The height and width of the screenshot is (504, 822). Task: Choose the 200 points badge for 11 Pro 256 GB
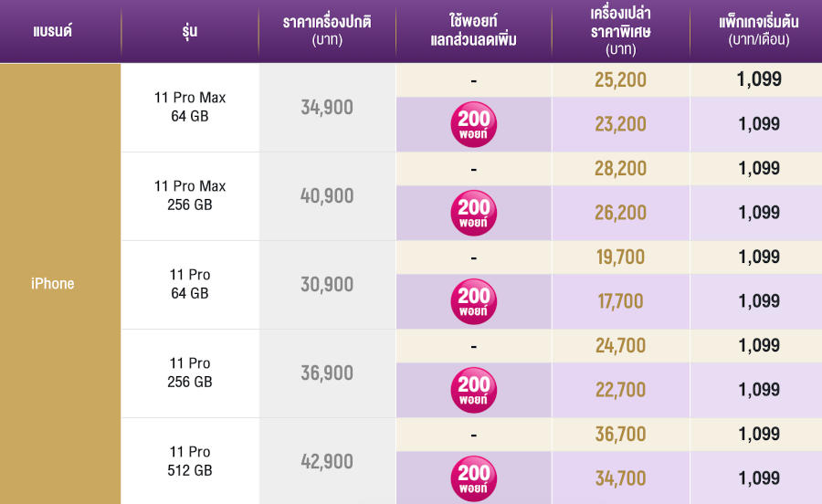coord(474,391)
